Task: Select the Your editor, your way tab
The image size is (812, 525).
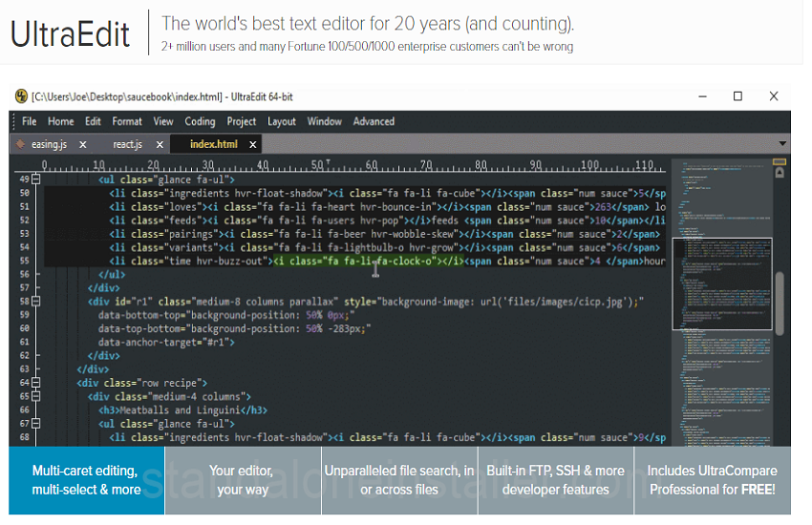Action: pyautogui.click(x=243, y=480)
